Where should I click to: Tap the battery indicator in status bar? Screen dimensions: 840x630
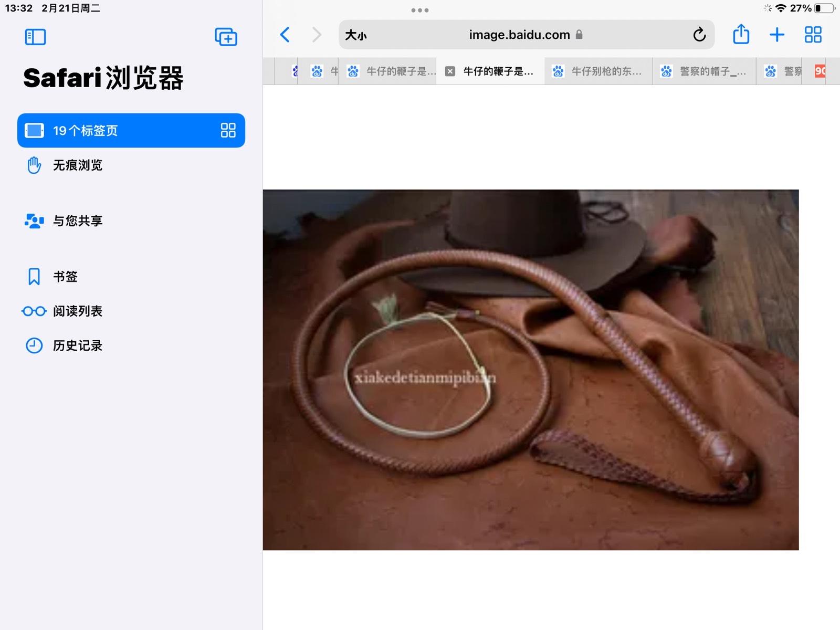click(x=824, y=8)
